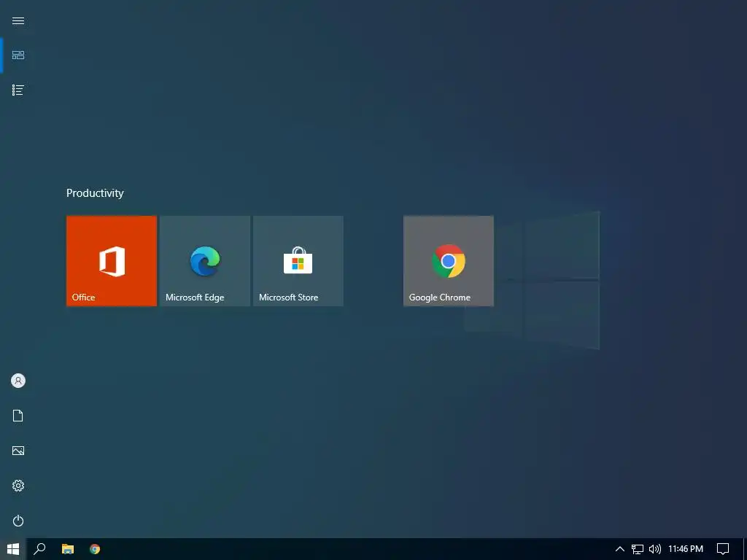Open the Office tile
Viewport: 747px width, 560px height.
112,261
